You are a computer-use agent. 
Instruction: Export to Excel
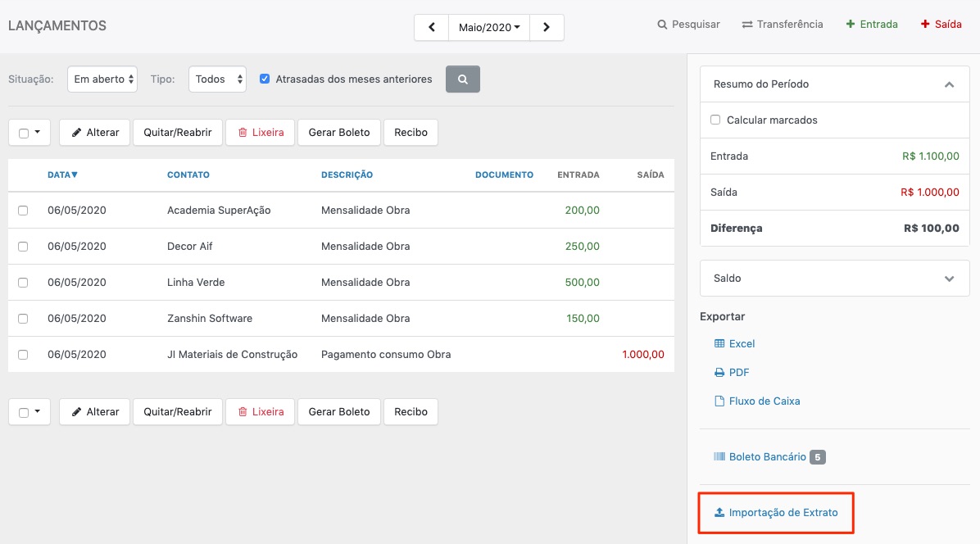(734, 343)
